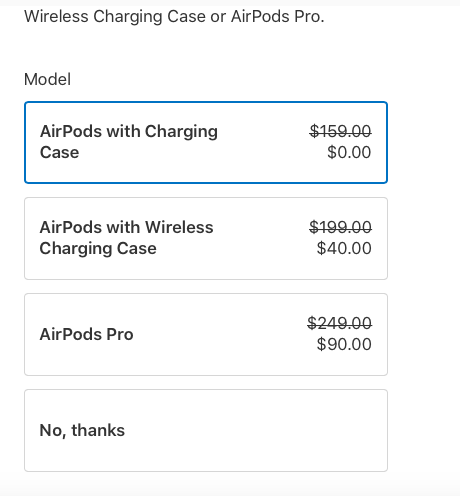Click "AirPods with Wireless" title line
This screenshot has width=460, height=496.
point(126,227)
